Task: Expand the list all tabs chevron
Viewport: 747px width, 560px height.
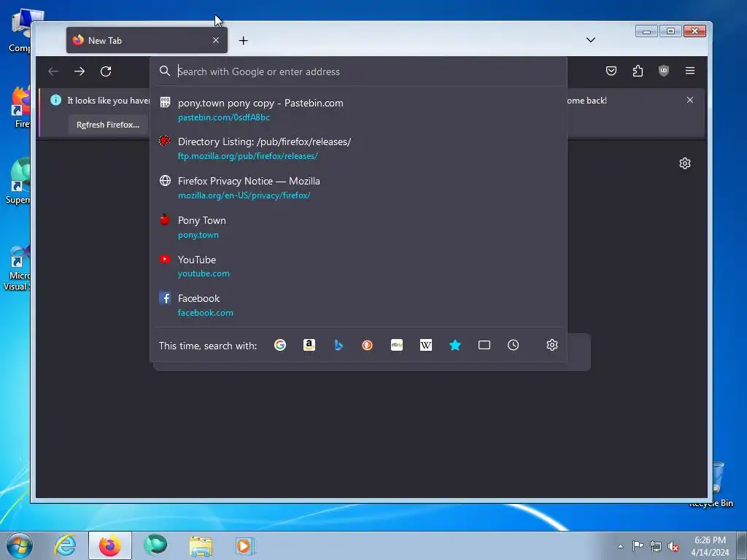Action: pos(591,40)
